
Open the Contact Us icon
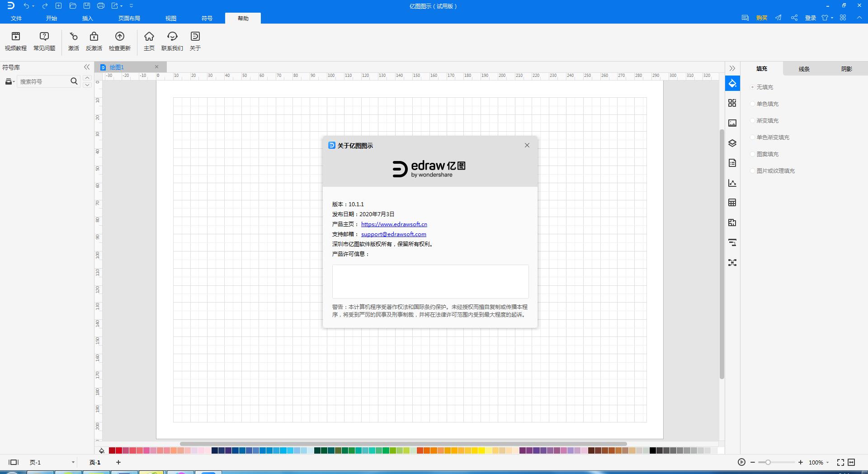point(172,37)
